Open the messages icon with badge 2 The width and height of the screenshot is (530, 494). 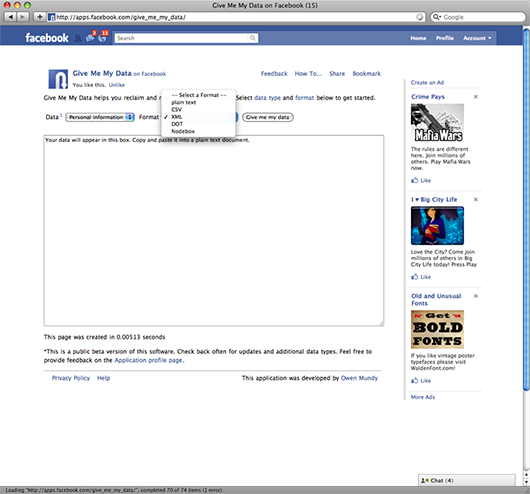click(x=91, y=37)
